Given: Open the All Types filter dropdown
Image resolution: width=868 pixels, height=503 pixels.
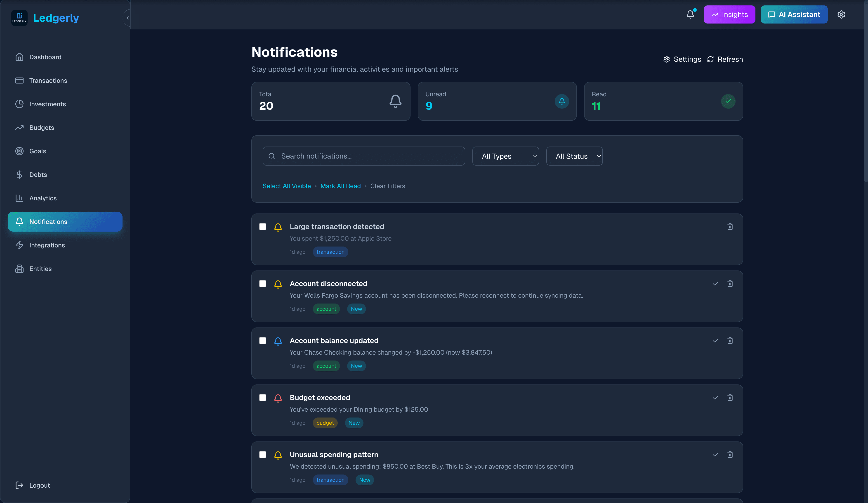Looking at the screenshot, I should click(x=506, y=156).
